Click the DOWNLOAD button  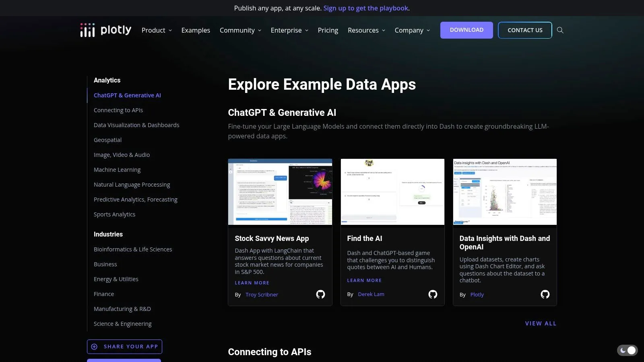[466, 30]
